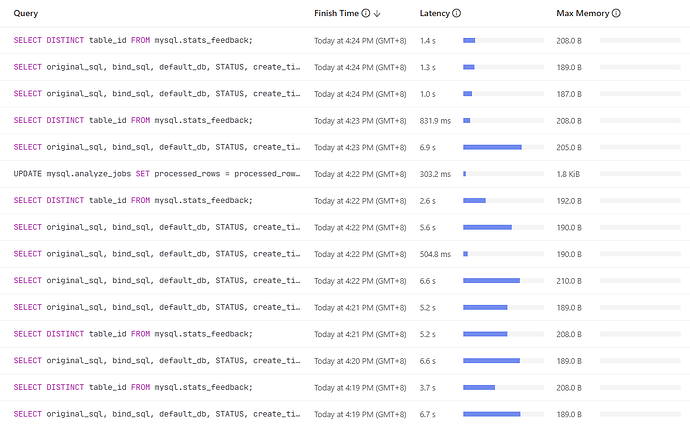Click the 1.8 KiB max memory value
The image size is (690, 424).
click(x=569, y=173)
